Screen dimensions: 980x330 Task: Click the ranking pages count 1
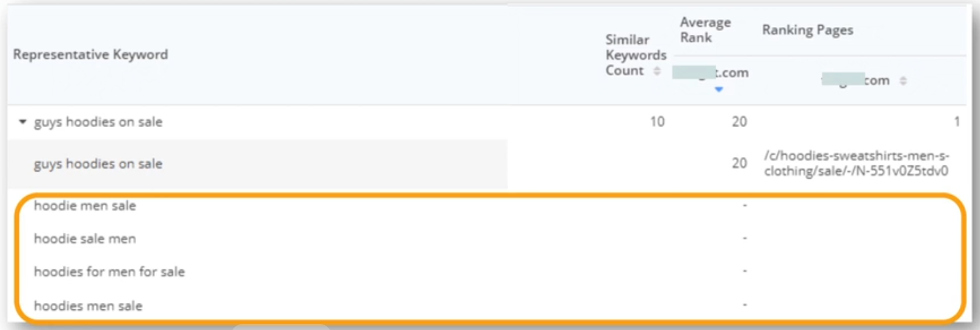pyautogui.click(x=957, y=122)
